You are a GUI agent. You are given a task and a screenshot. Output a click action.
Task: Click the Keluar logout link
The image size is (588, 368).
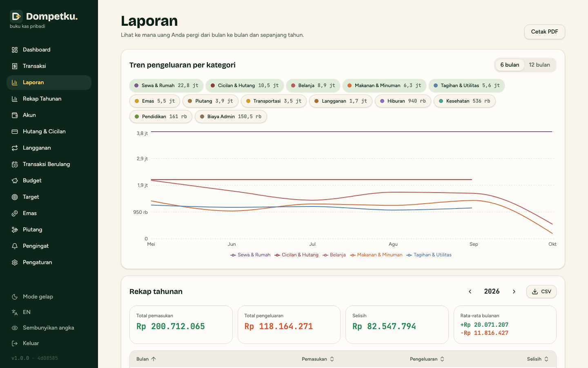point(49,343)
